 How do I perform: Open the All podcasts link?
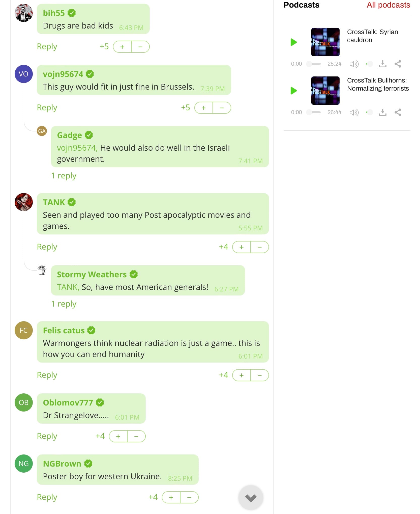(x=388, y=5)
